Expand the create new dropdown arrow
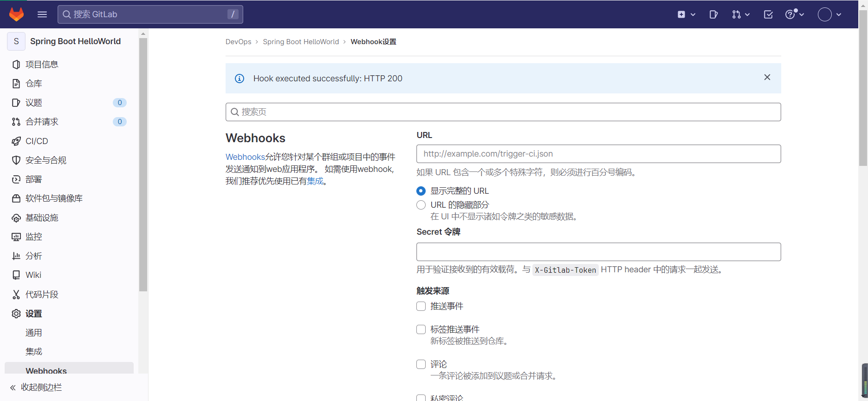 [693, 15]
